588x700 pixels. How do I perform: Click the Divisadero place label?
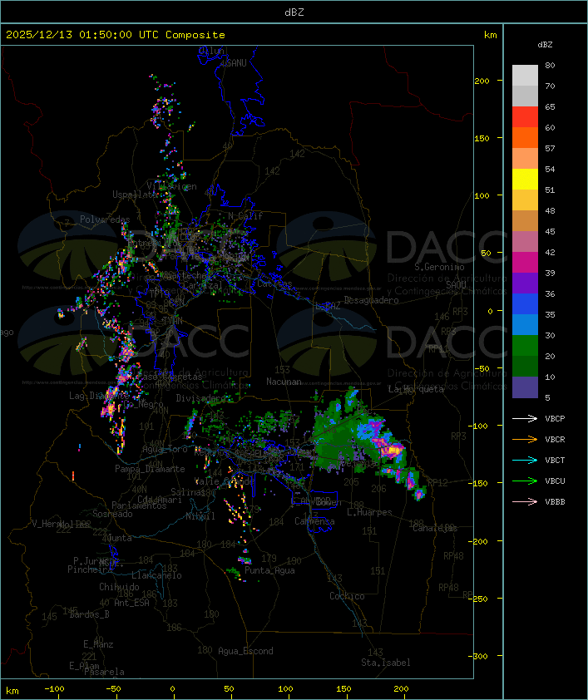pos(201,398)
